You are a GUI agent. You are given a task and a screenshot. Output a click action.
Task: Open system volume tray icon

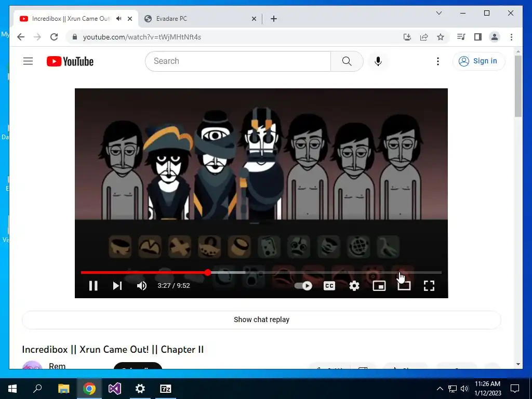click(x=464, y=389)
